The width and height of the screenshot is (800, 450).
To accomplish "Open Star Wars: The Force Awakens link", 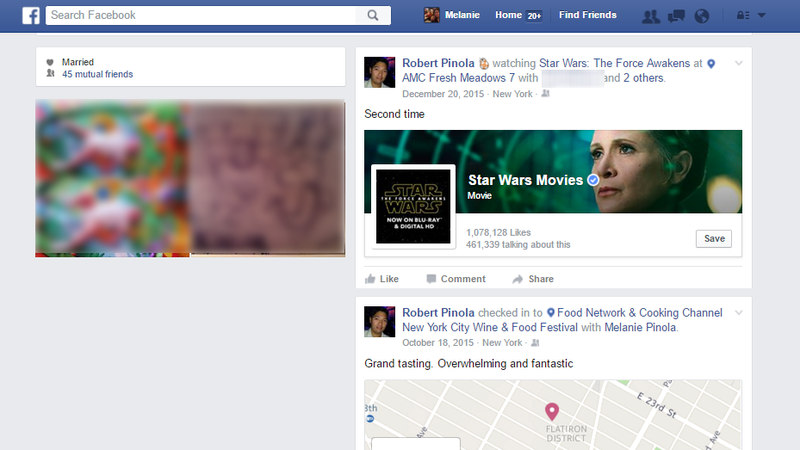I will (614, 63).
